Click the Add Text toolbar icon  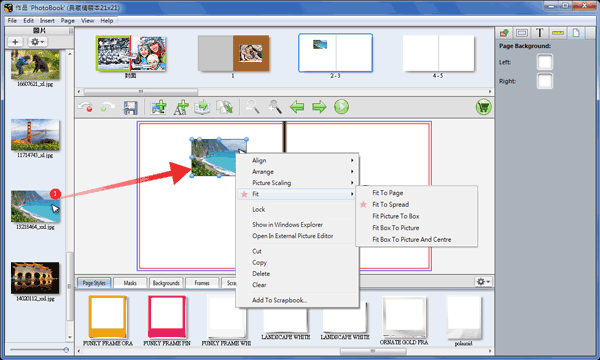[181, 107]
